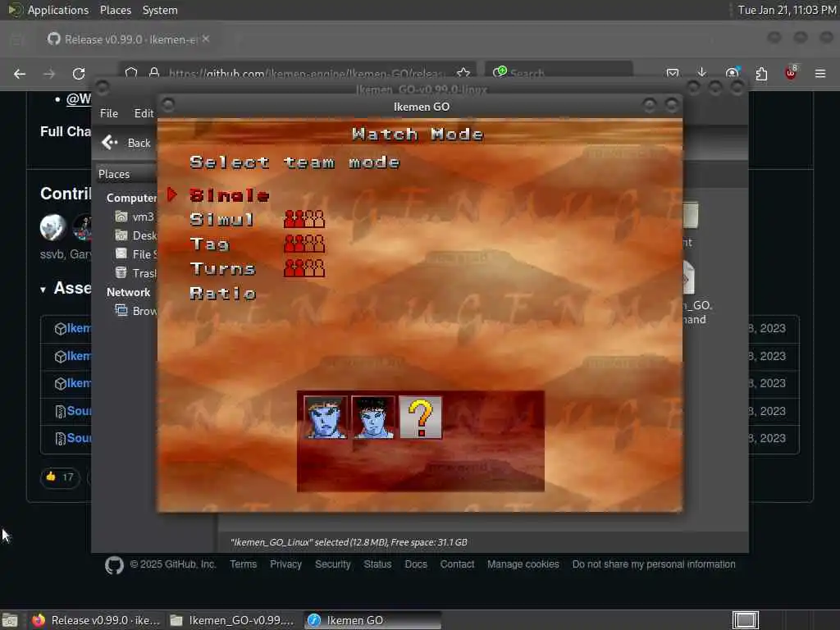Open the System menu in top panel

(x=160, y=10)
